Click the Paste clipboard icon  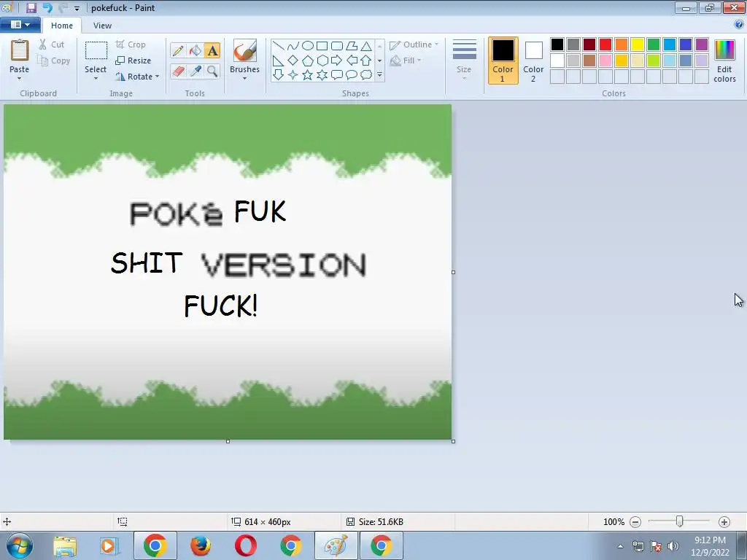20,50
